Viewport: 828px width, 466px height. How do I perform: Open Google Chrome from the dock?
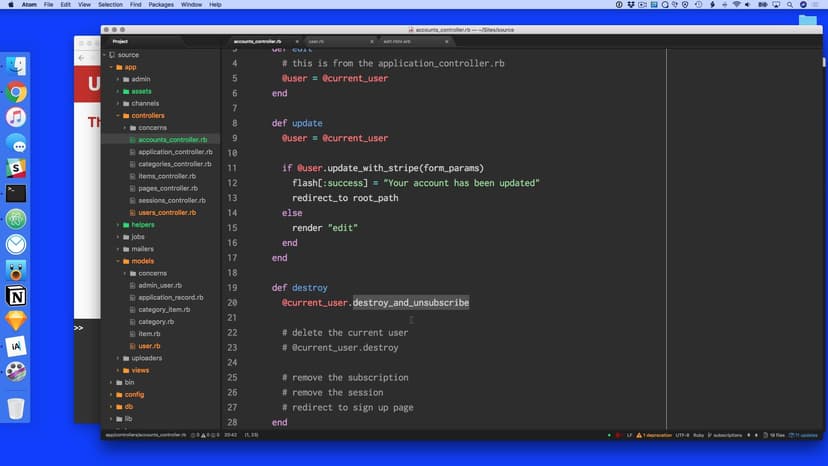[x=16, y=92]
